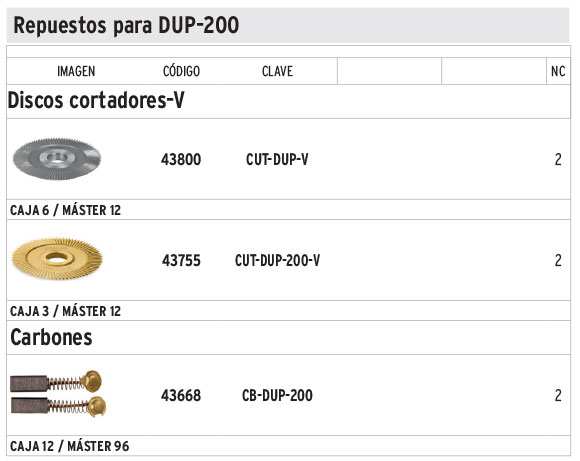This screenshot has width=580, height=461.
Task: Click the NC value for code 43668
Action: [x=558, y=396]
